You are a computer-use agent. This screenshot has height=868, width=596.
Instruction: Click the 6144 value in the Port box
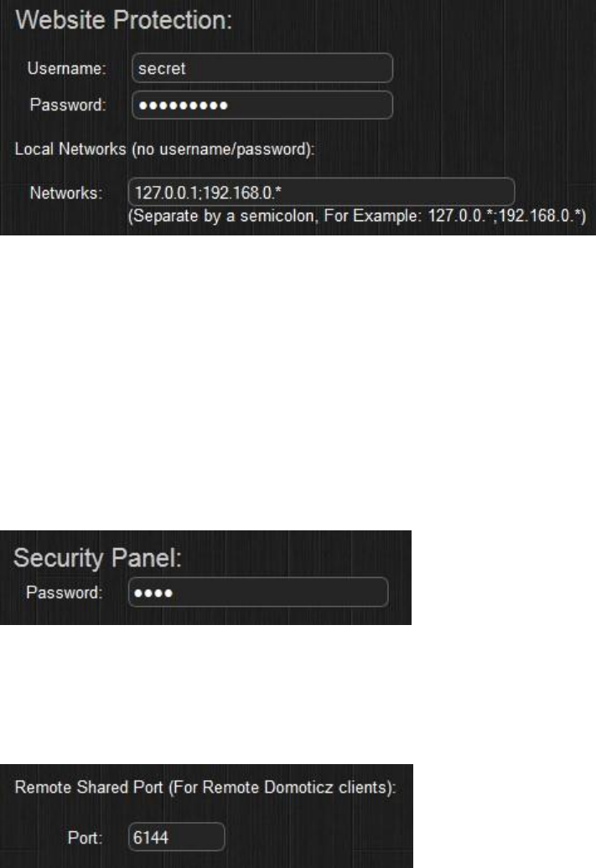tap(151, 838)
